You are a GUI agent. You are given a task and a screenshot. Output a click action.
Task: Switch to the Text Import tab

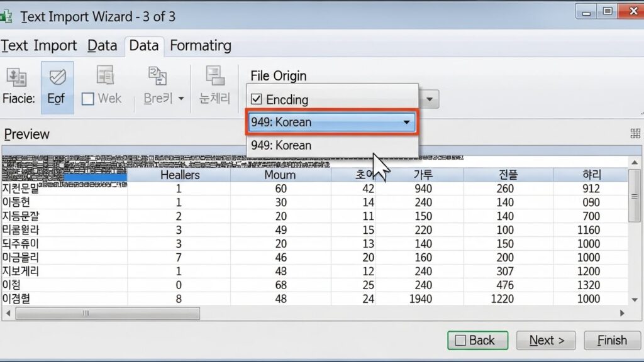39,45
